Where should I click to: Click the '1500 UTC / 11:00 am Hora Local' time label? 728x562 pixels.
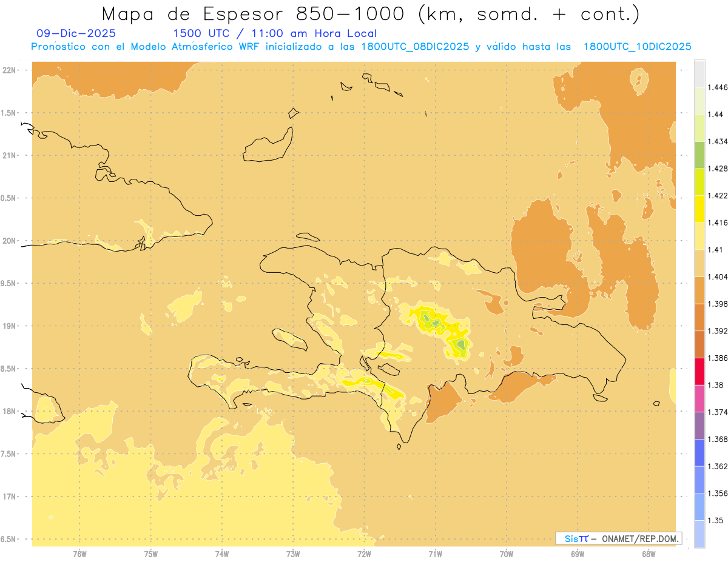click(x=274, y=33)
